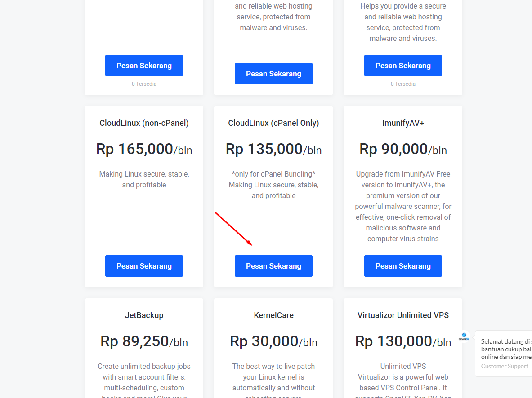This screenshot has width=532, height=398.
Task: Open the 'Selamat datang' chat message bubble
Action: (x=506, y=349)
